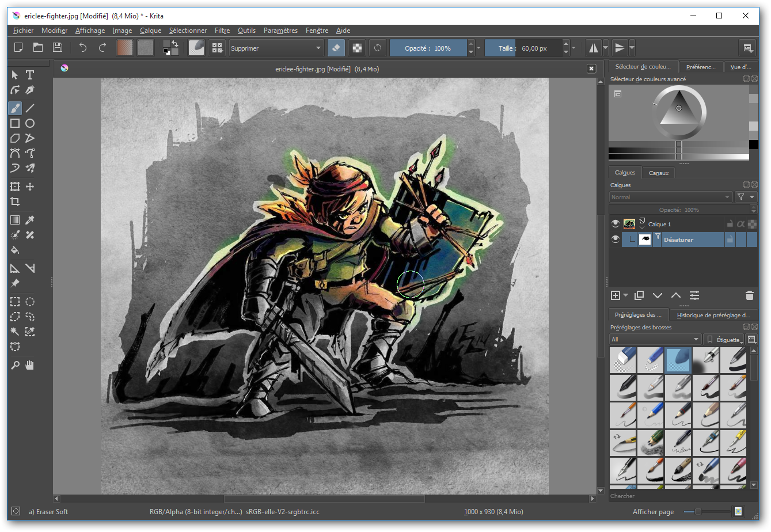Viewport: 771px width, 532px height.
Task: Click the Historique de préréglage tab
Action: pos(713,315)
